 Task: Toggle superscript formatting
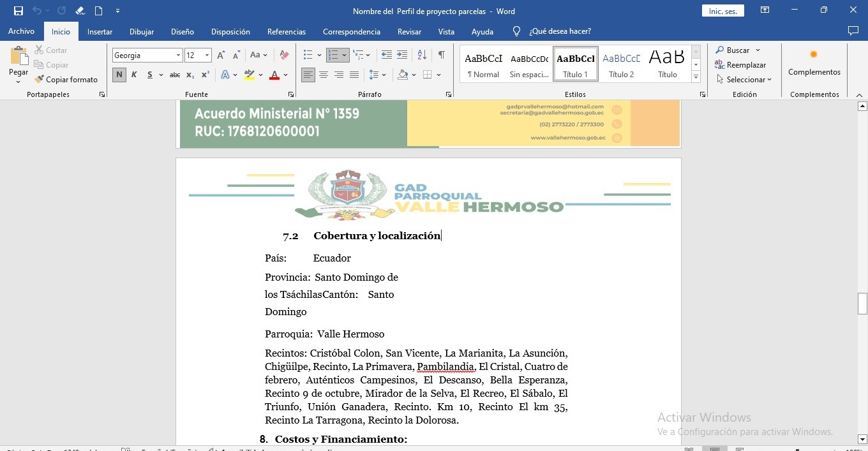point(205,75)
